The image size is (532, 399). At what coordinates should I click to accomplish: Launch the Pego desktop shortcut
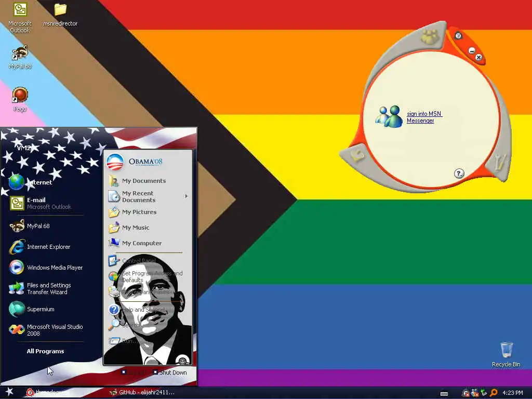[x=20, y=100]
